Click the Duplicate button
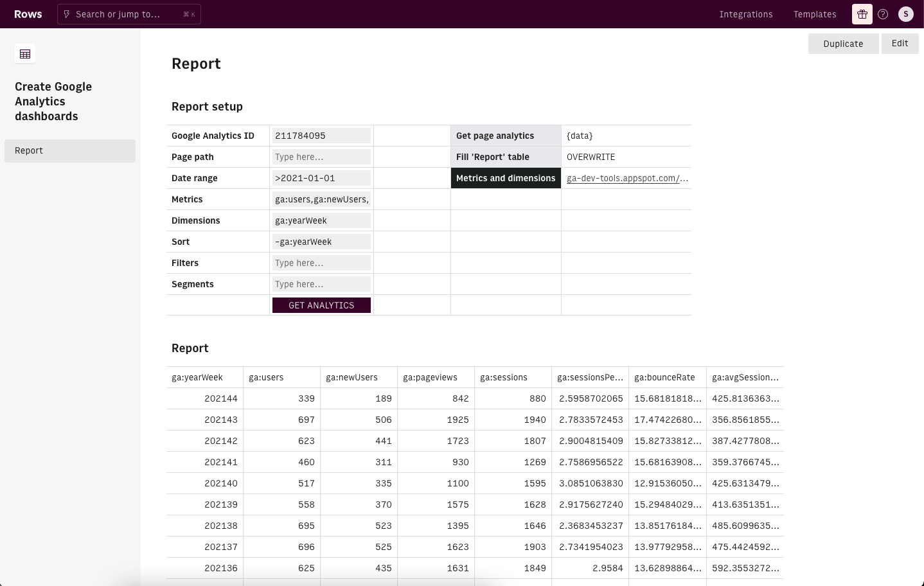 click(843, 44)
